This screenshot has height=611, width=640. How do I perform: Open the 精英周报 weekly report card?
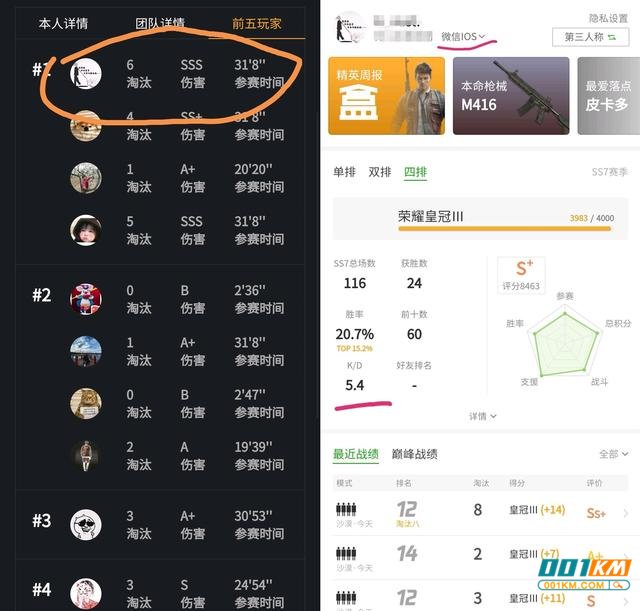click(387, 96)
